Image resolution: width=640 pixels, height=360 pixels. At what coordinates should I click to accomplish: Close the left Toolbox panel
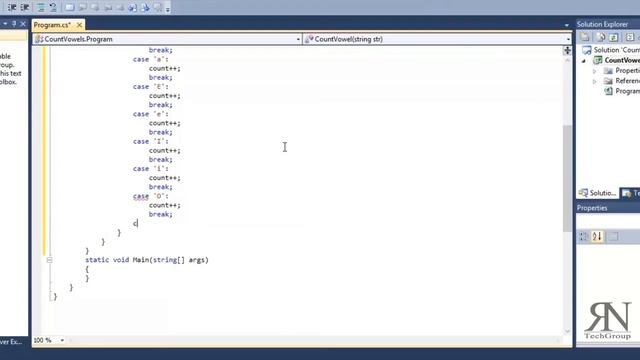point(23,24)
